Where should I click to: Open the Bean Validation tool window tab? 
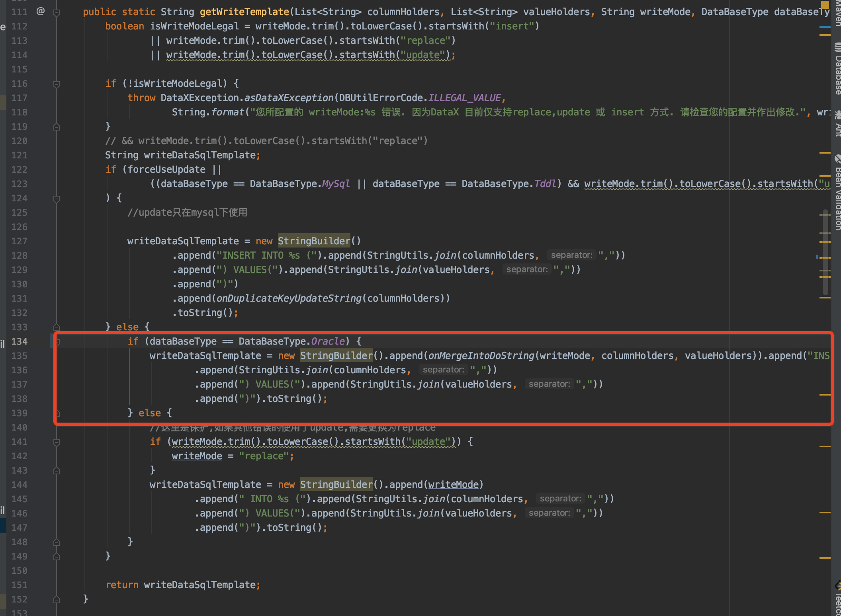pos(837,192)
